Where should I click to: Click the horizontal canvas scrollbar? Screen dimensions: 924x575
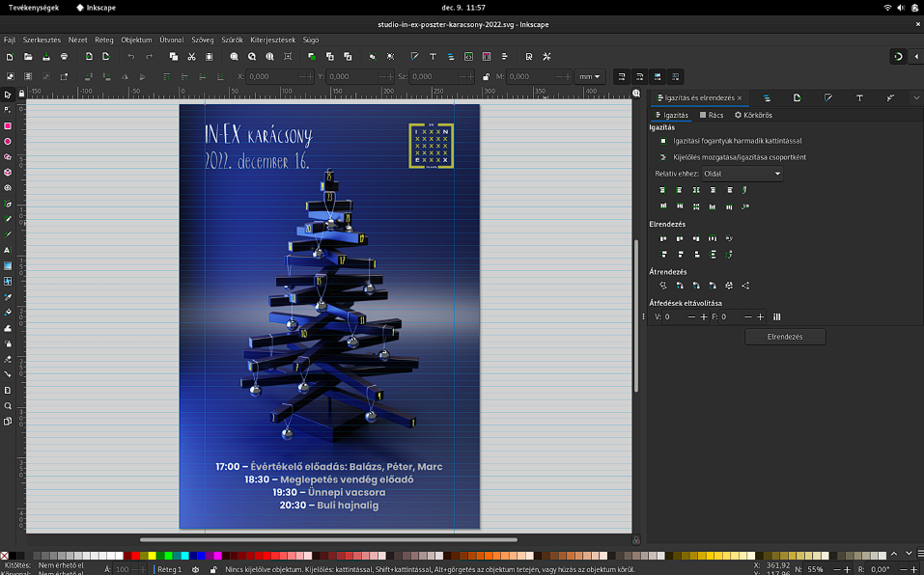tap(328, 539)
